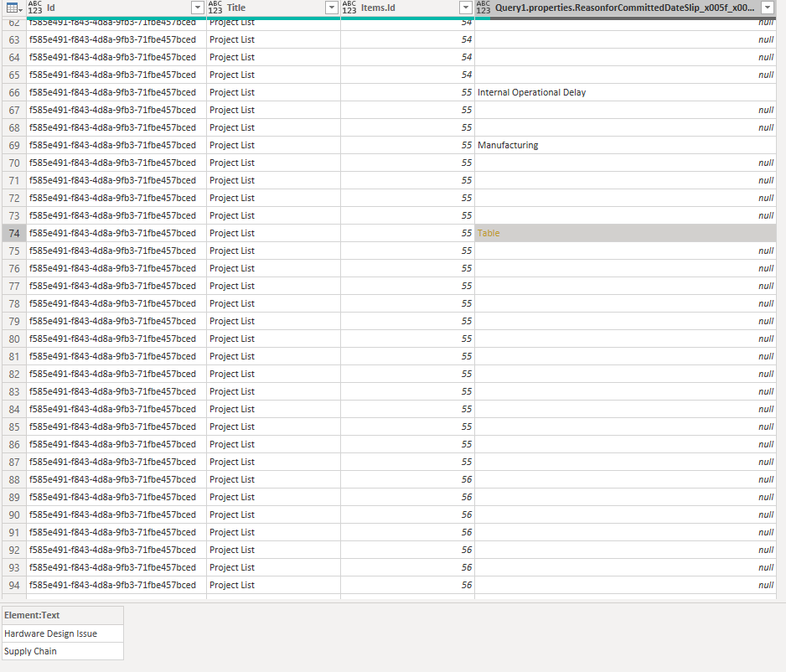786x672 pixels.
Task: Open the Id column filter dropdown
Action: (x=198, y=8)
